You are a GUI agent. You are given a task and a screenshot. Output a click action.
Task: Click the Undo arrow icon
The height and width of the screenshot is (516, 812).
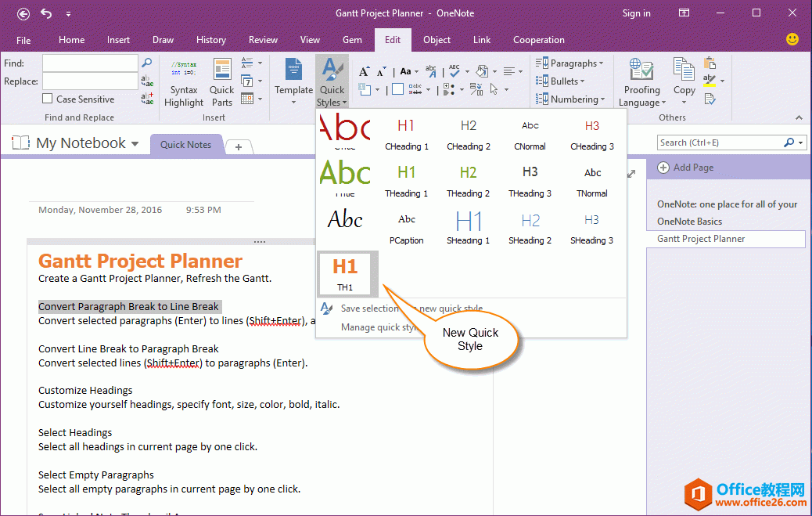point(46,13)
